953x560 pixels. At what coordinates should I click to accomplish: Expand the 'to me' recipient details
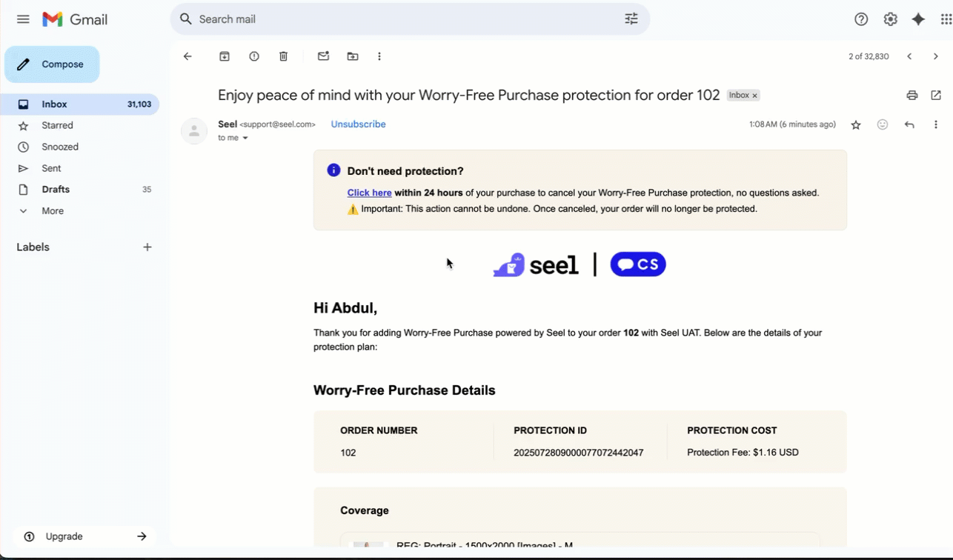tap(245, 139)
